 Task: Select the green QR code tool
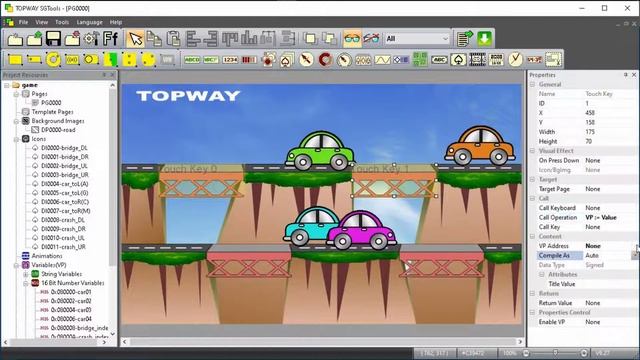(x=420, y=60)
